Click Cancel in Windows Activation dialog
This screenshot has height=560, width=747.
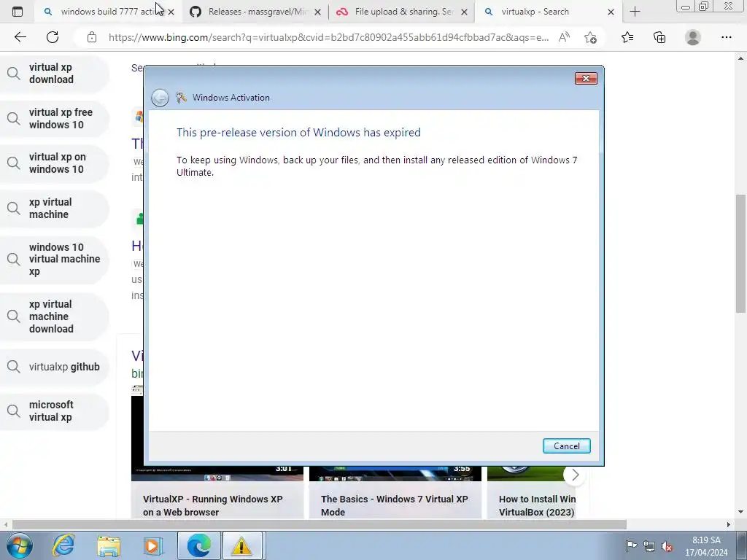566,446
